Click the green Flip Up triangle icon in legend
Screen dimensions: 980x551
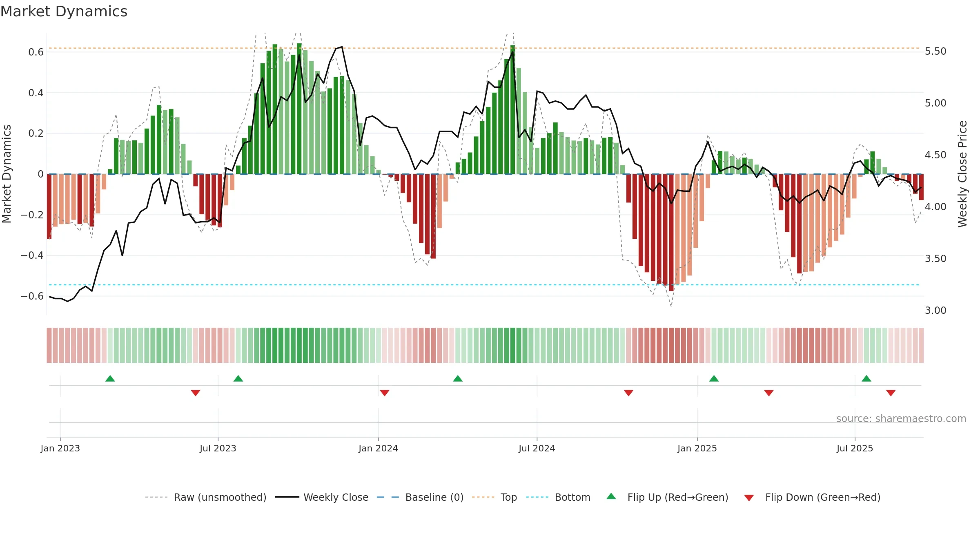click(x=611, y=496)
